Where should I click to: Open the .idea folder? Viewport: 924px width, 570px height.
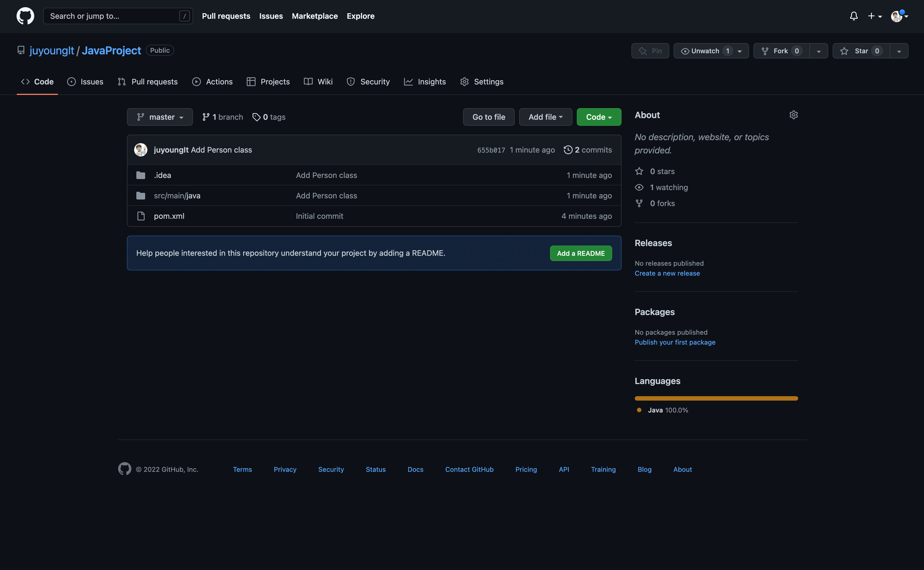pos(162,175)
